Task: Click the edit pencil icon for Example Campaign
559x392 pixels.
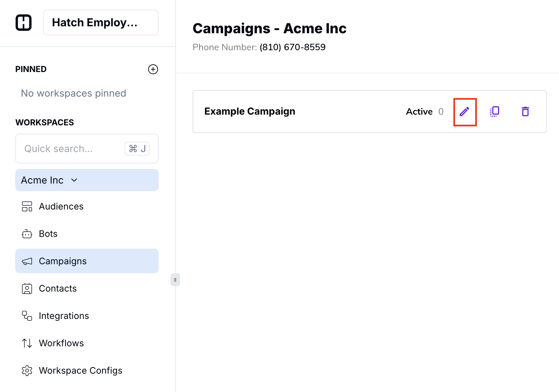Action: (x=464, y=112)
